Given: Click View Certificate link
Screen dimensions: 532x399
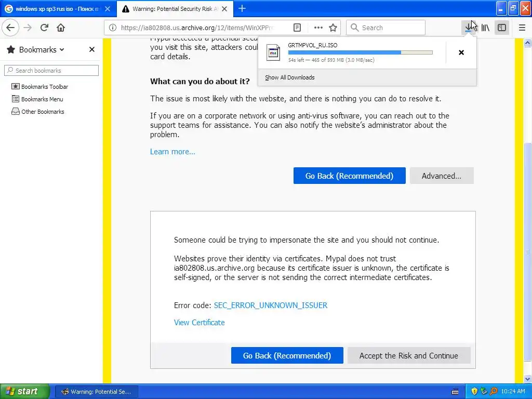Looking at the screenshot, I should [199, 322].
